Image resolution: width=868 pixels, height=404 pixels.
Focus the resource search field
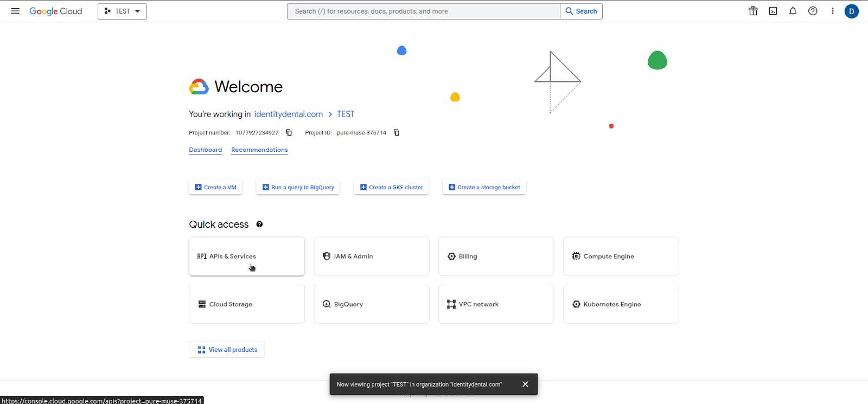pyautogui.click(x=424, y=11)
